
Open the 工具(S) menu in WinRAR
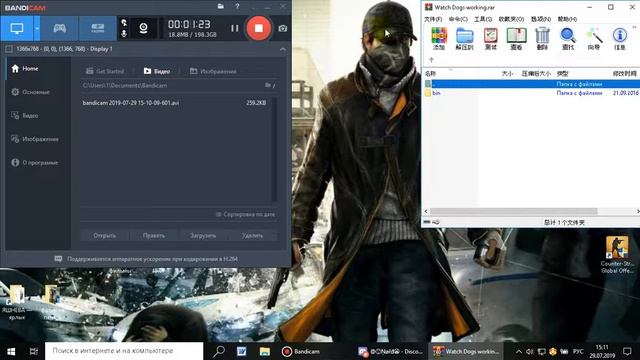[x=483, y=19]
